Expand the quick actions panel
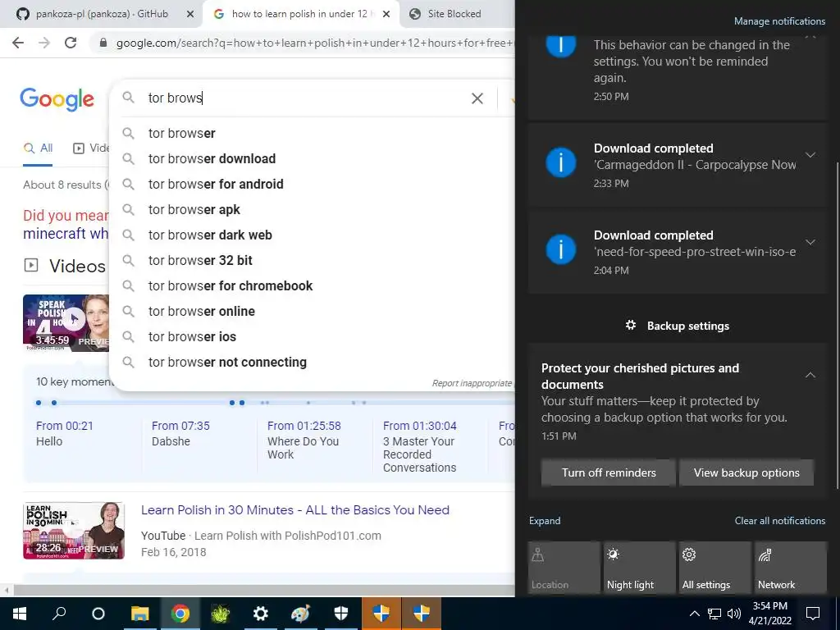 [x=545, y=521]
